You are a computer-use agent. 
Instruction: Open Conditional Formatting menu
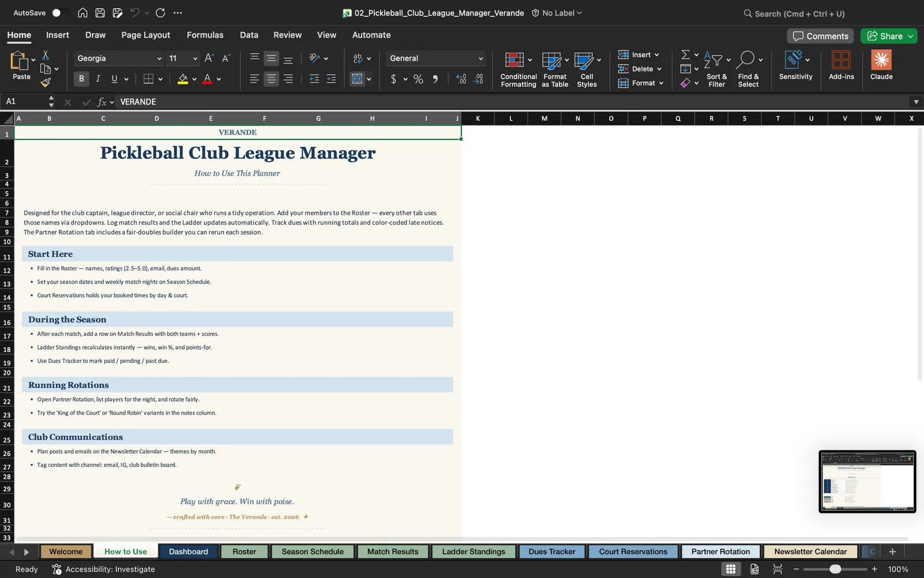pyautogui.click(x=518, y=69)
